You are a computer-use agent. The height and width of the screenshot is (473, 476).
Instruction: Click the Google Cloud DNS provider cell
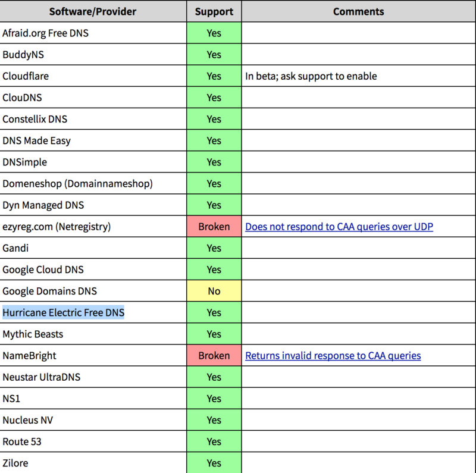click(43, 270)
